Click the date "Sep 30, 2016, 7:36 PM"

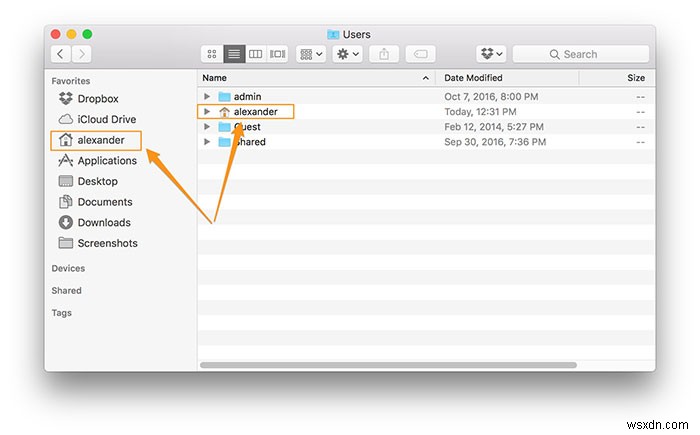tap(495, 142)
